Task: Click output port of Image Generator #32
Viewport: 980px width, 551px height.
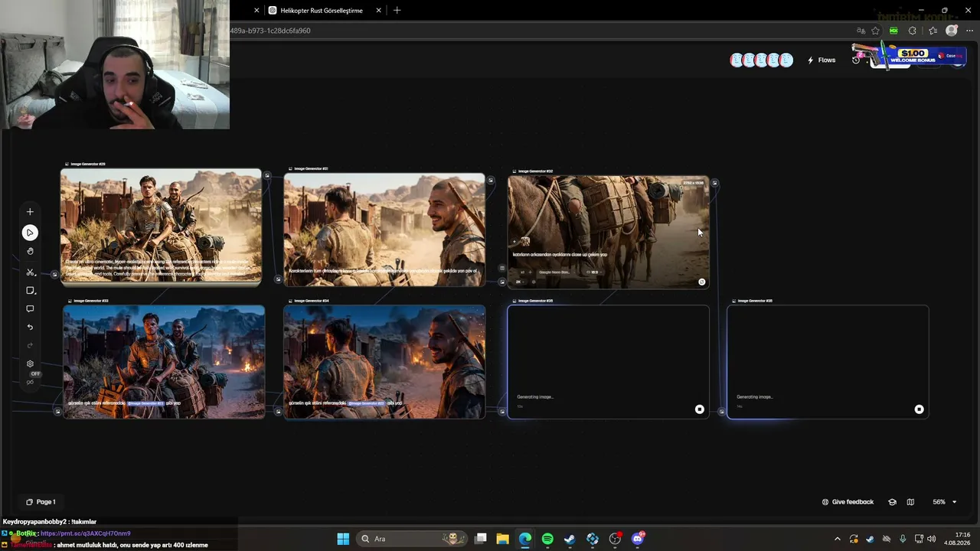Action: (714, 183)
